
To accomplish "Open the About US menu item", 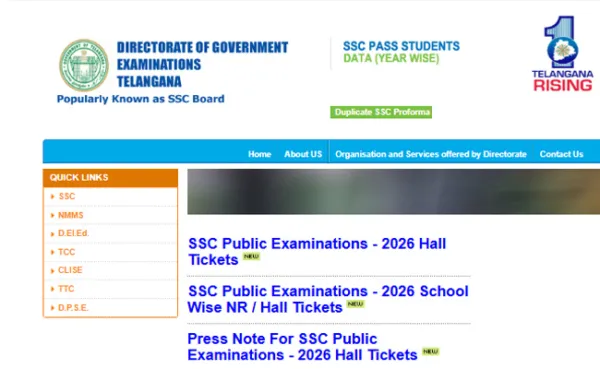I will pyautogui.click(x=303, y=154).
